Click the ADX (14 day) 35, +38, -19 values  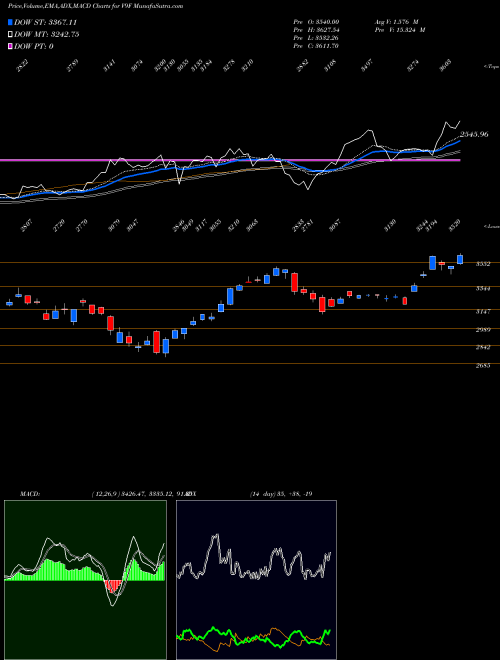click(281, 493)
